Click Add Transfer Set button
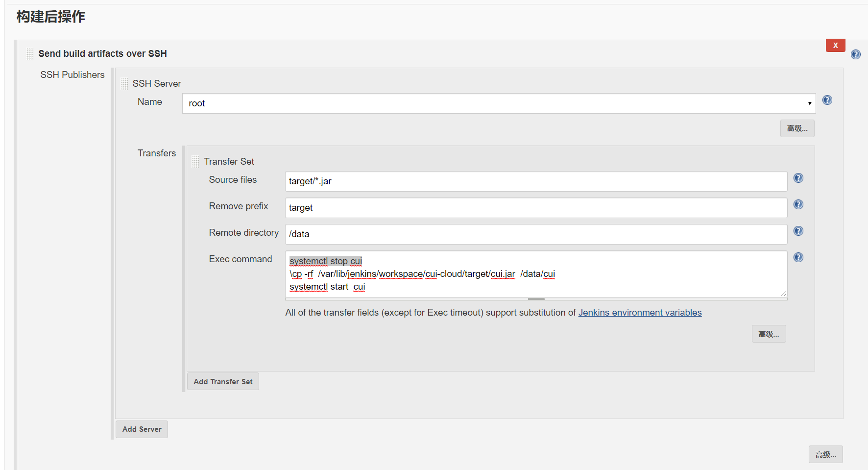868x470 pixels. coord(223,381)
